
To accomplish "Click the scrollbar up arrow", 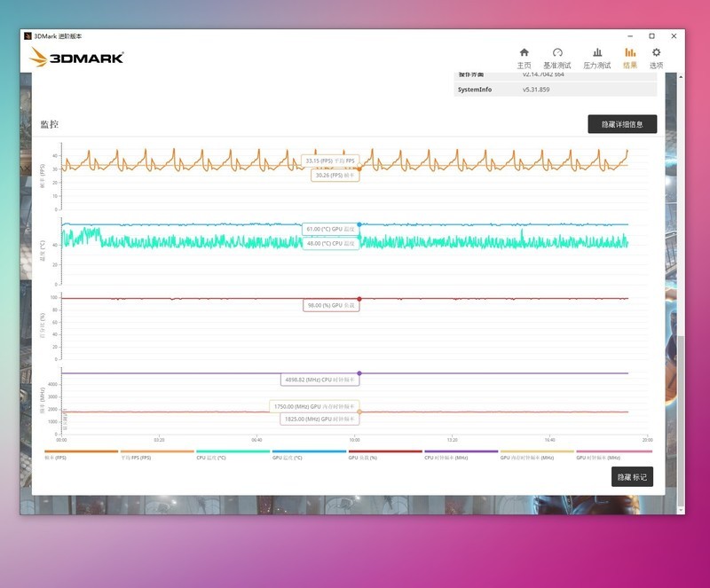I will pyautogui.click(x=681, y=77).
